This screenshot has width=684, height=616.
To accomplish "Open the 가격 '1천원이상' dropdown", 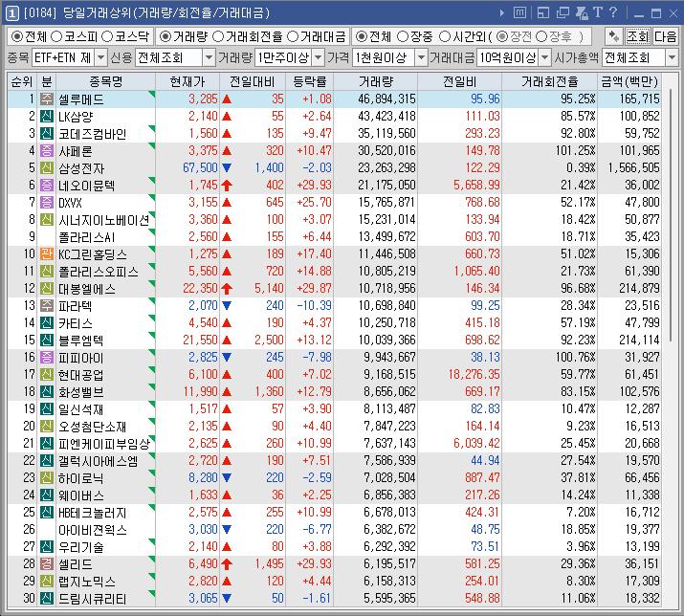I will [x=421, y=57].
